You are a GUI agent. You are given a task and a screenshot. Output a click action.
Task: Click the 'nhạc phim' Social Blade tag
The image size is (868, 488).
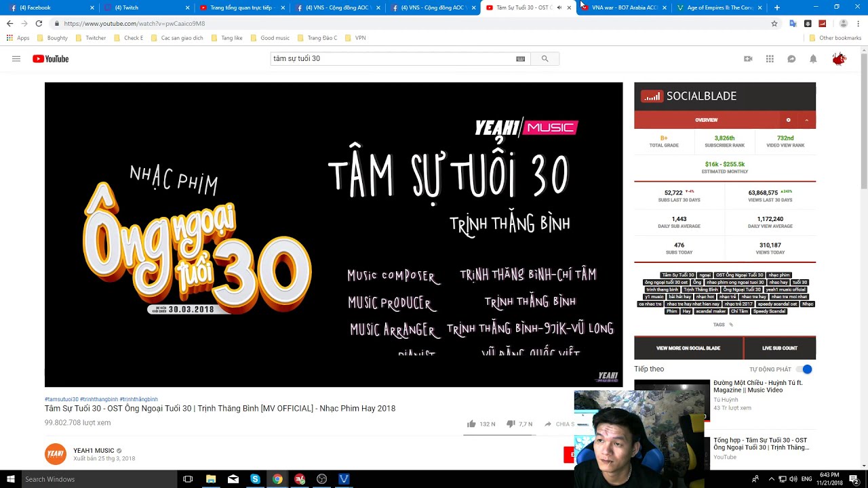pyautogui.click(x=779, y=275)
